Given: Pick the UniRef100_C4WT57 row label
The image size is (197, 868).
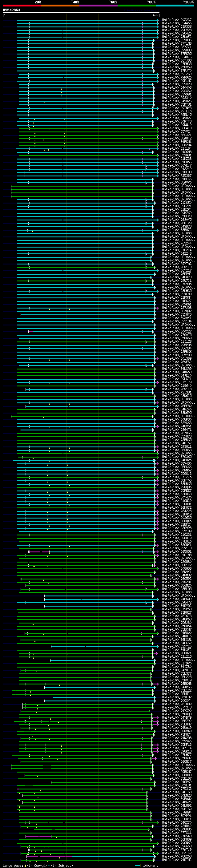Looking at the screenshot, I should [x=177, y=443].
